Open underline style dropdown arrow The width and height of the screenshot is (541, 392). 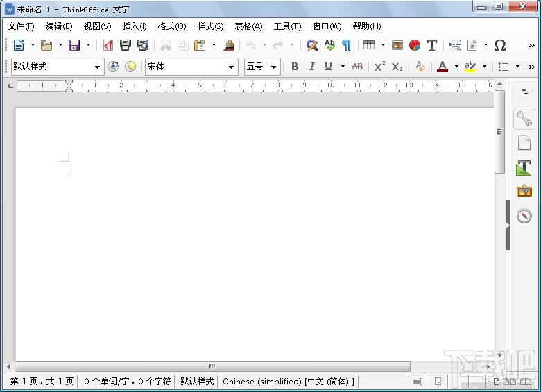[x=343, y=66]
